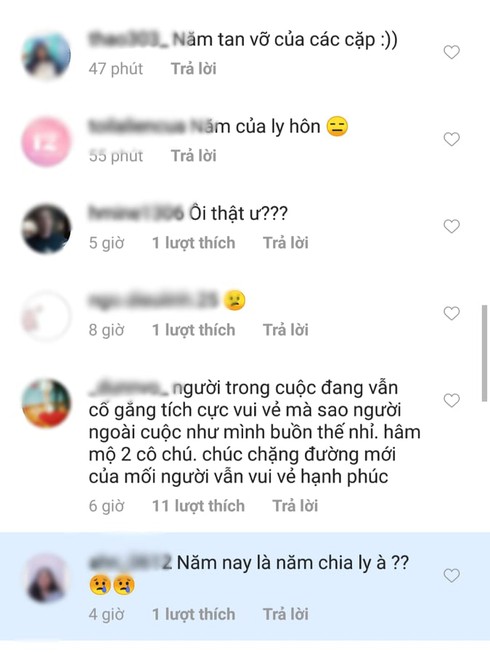Tap 'Trả lời' on the 6 giờ comment
Viewport: 490px width, 653px height.
[x=295, y=506]
